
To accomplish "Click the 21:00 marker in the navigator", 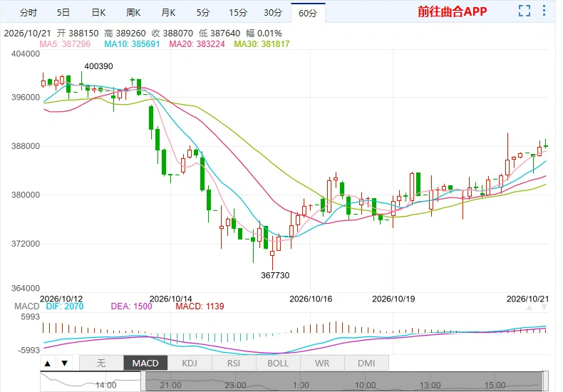I will [x=170, y=385].
